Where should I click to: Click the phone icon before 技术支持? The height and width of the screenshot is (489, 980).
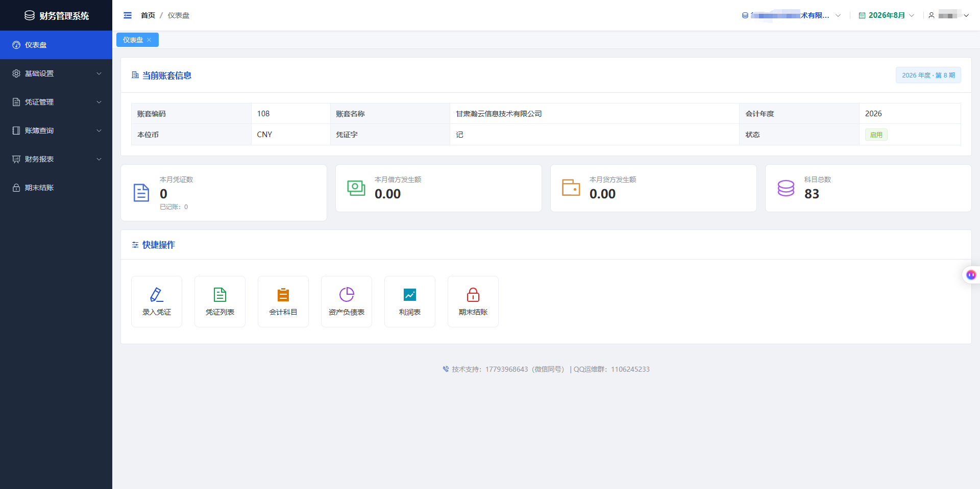(446, 369)
